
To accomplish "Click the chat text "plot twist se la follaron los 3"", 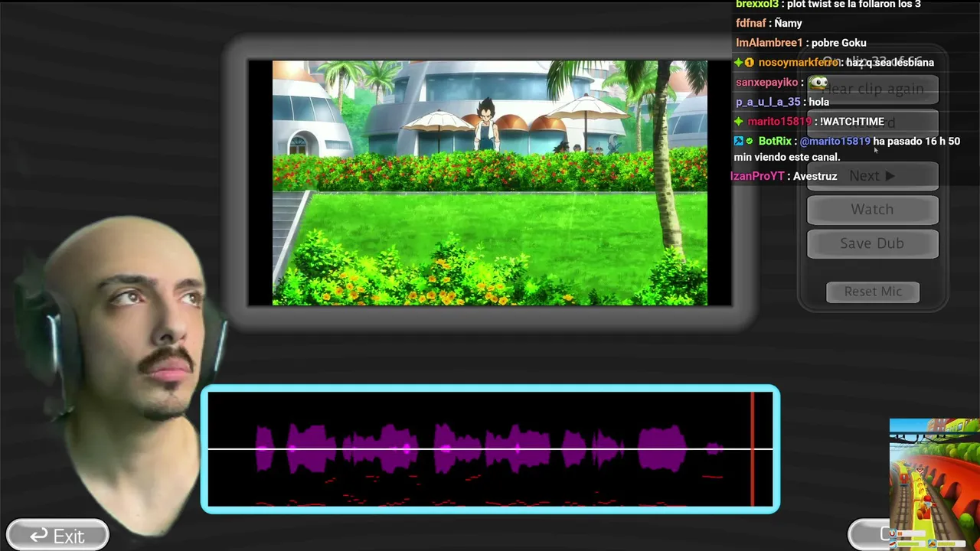I will pyautogui.click(x=854, y=5).
